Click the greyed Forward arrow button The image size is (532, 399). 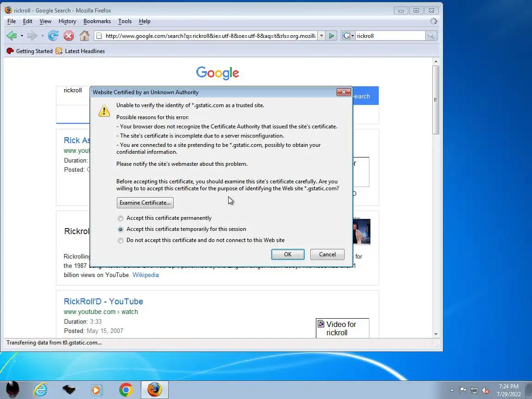(32, 36)
